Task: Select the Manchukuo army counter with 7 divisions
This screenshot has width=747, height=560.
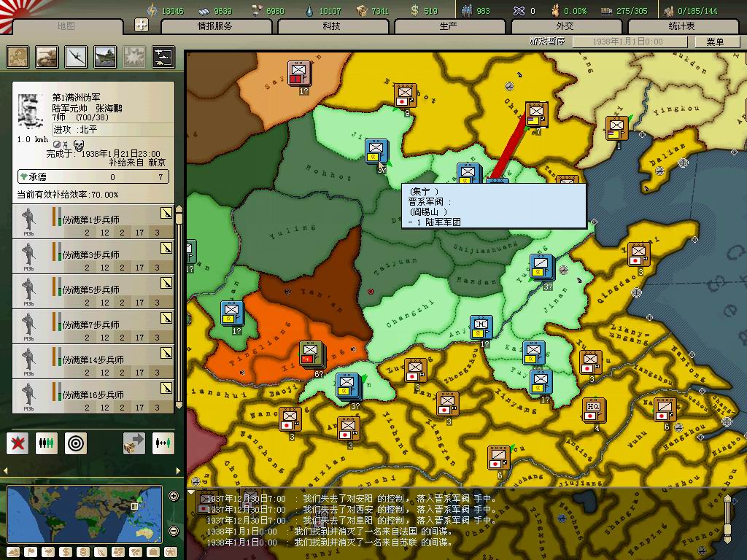Action: click(537, 114)
